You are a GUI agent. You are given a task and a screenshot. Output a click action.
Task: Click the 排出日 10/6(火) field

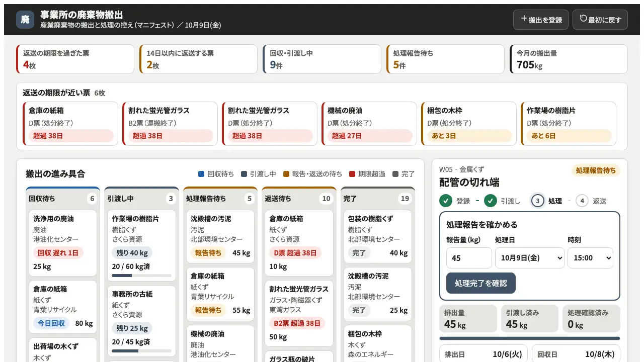(x=484, y=354)
